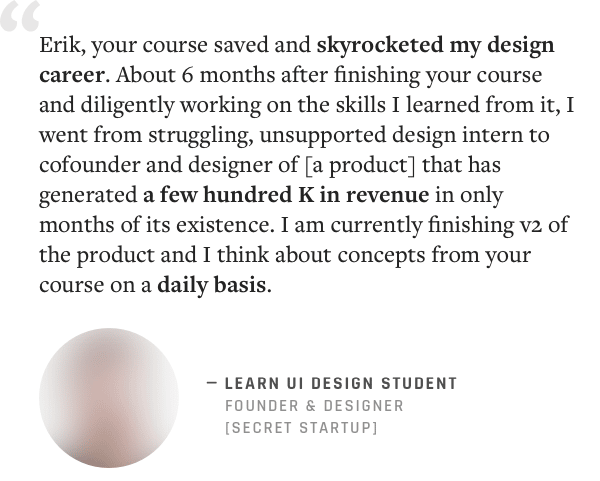Click the bold 'daily basis' phrase
Viewport: 600px width, 481px height.
(212, 285)
